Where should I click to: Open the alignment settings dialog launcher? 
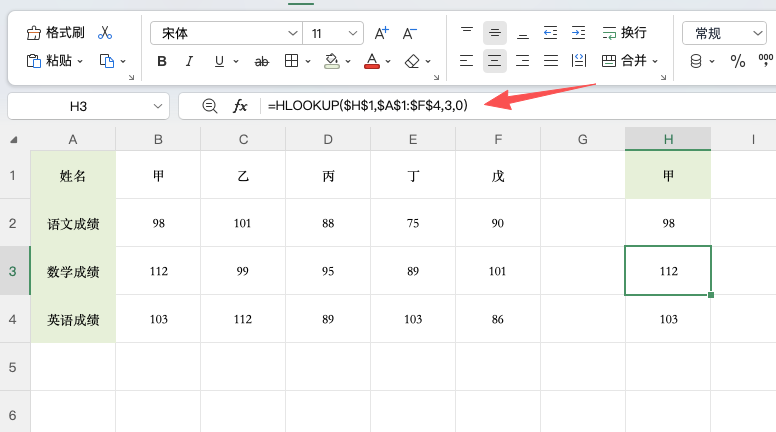[663, 77]
